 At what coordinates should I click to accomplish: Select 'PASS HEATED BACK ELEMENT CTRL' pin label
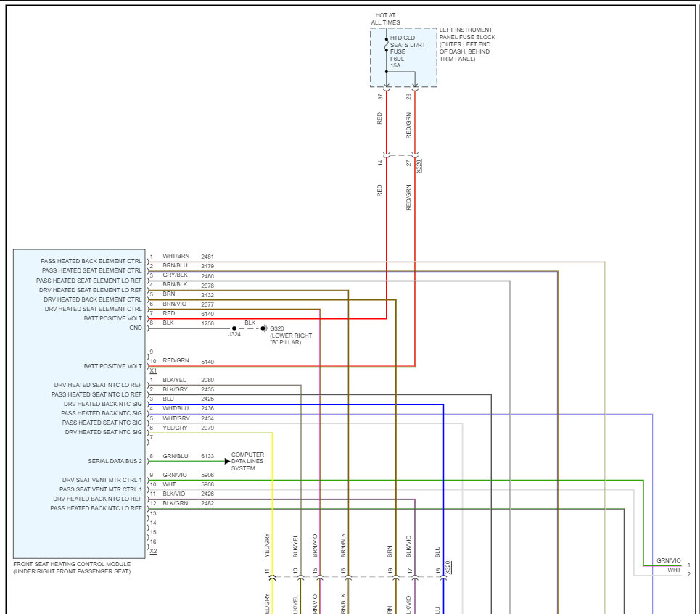[x=91, y=261]
